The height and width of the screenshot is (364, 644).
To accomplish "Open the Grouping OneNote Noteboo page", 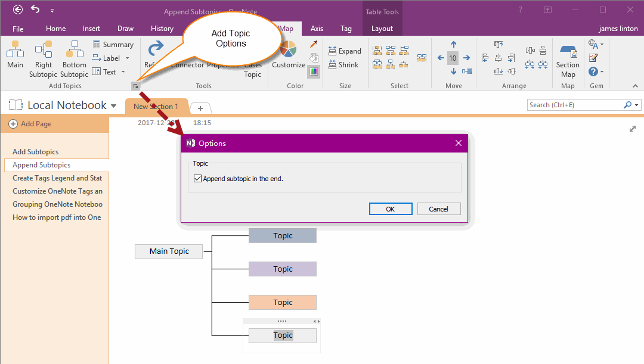I will (57, 204).
